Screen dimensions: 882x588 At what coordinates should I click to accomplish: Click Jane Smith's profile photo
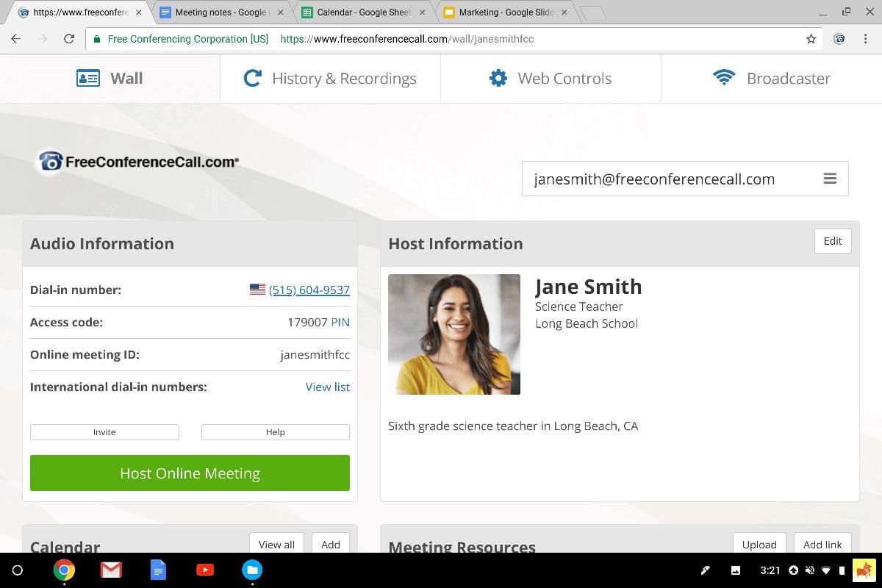(454, 334)
